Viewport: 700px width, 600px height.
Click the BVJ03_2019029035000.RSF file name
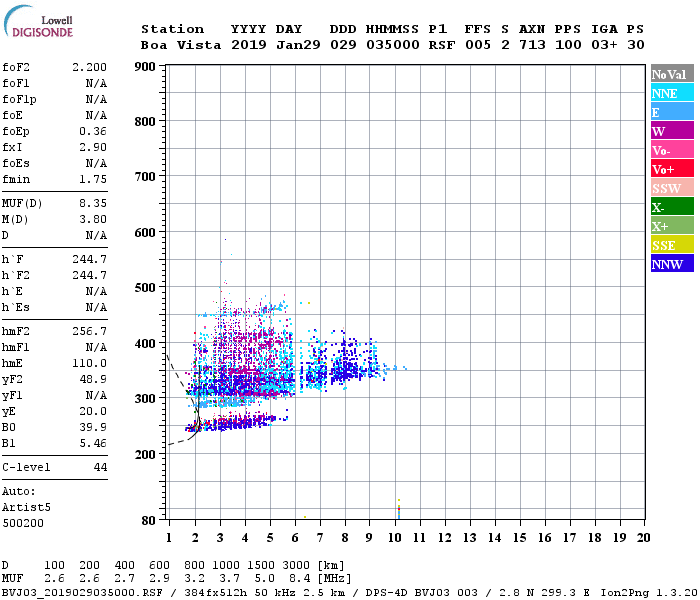point(82,593)
